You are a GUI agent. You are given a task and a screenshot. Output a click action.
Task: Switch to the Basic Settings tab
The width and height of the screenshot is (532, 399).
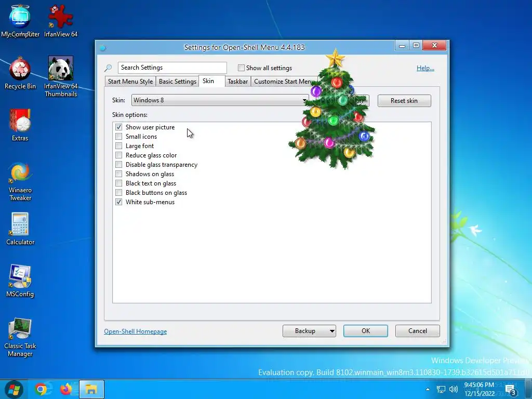[178, 82]
